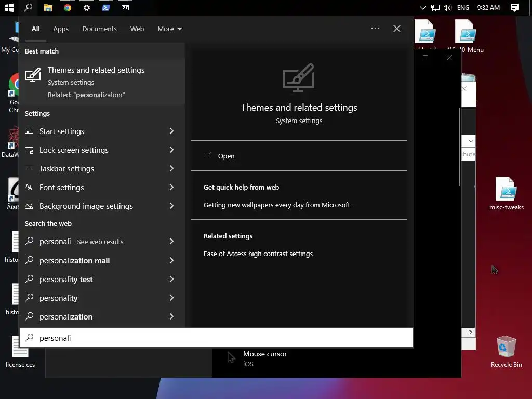Launch Chrome from the taskbar
The image size is (532, 399).
68,7
